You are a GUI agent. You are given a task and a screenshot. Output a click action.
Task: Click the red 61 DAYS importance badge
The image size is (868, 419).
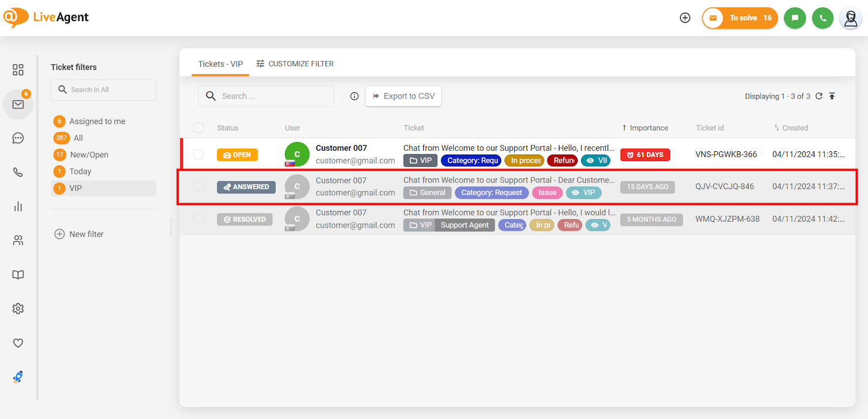[645, 155]
